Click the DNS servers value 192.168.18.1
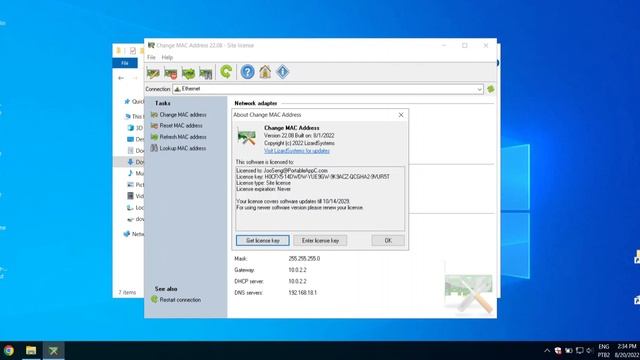The width and height of the screenshot is (640, 360). click(x=302, y=293)
